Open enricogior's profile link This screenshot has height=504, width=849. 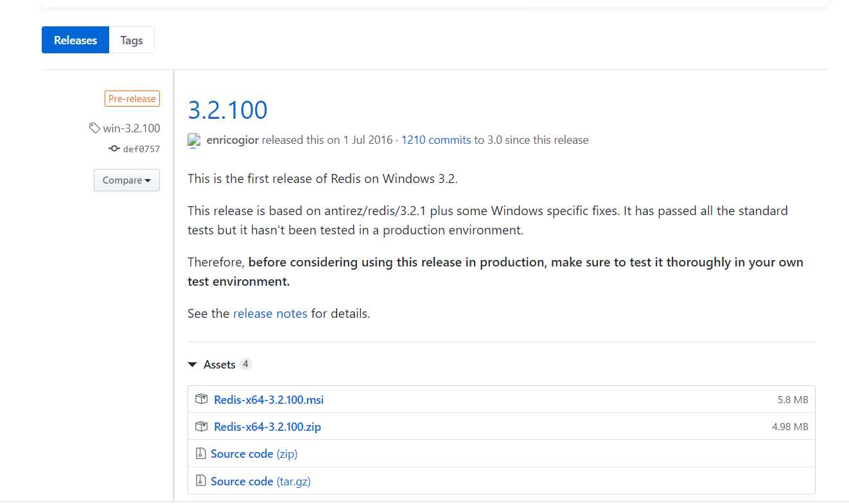(x=232, y=140)
